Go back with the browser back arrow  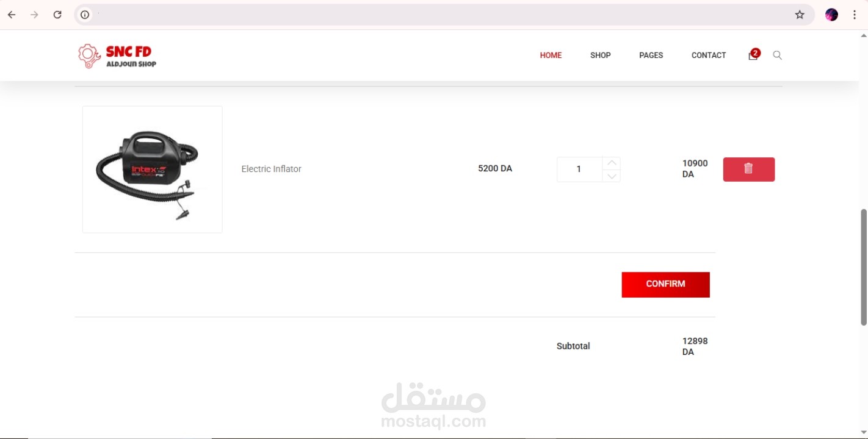tap(12, 15)
